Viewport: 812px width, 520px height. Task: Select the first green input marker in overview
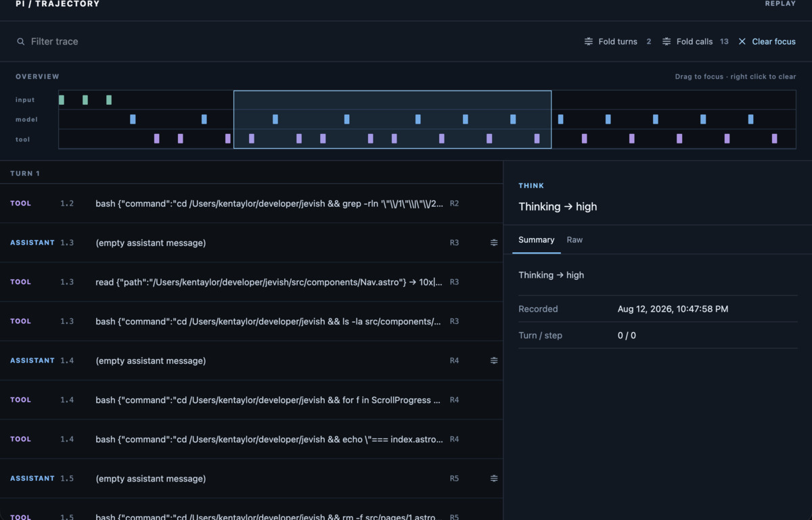62,100
